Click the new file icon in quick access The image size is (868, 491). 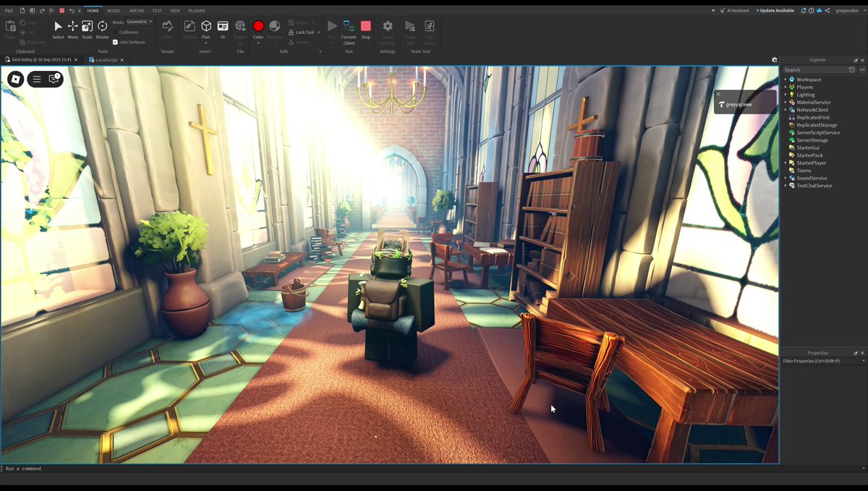click(x=22, y=11)
